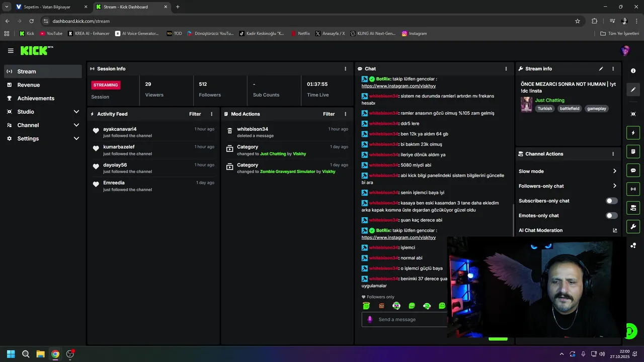Open the Chrome tab search dropdown arrow
644x362 pixels.
point(6,7)
